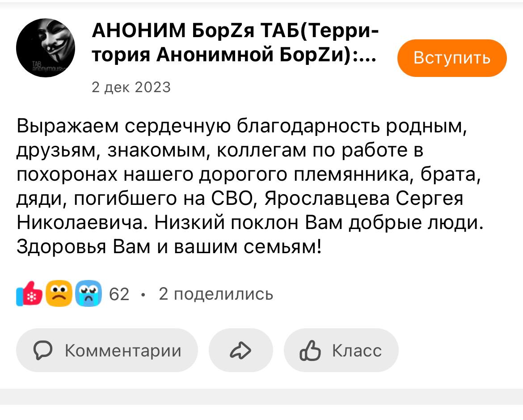Click the orange sad face reaction emoji
Screen dimensions: 523x420
[59, 294]
